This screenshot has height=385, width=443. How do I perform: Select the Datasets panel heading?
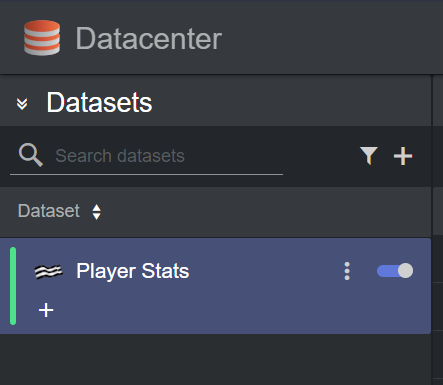click(x=99, y=103)
